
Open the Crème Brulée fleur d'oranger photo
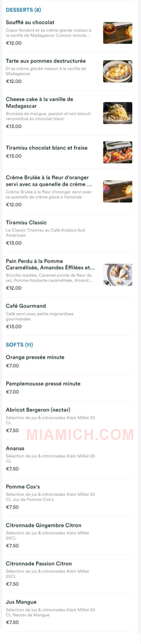pos(117,192)
